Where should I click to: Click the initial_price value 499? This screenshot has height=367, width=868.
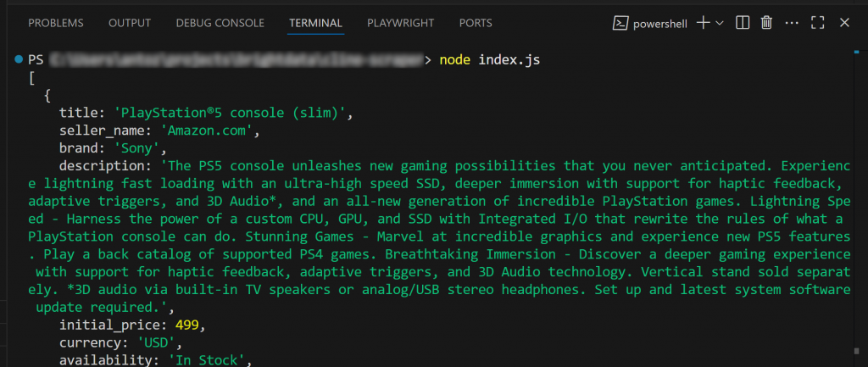pos(190,325)
